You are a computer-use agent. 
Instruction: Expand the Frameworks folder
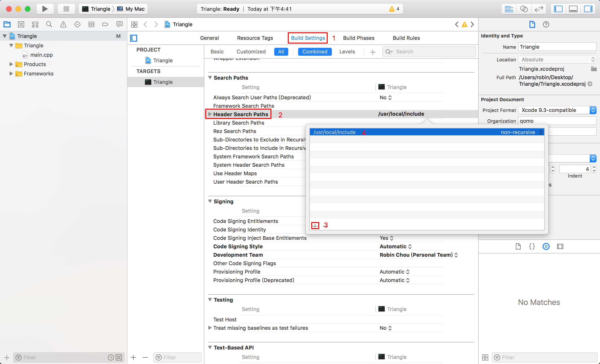tap(11, 74)
